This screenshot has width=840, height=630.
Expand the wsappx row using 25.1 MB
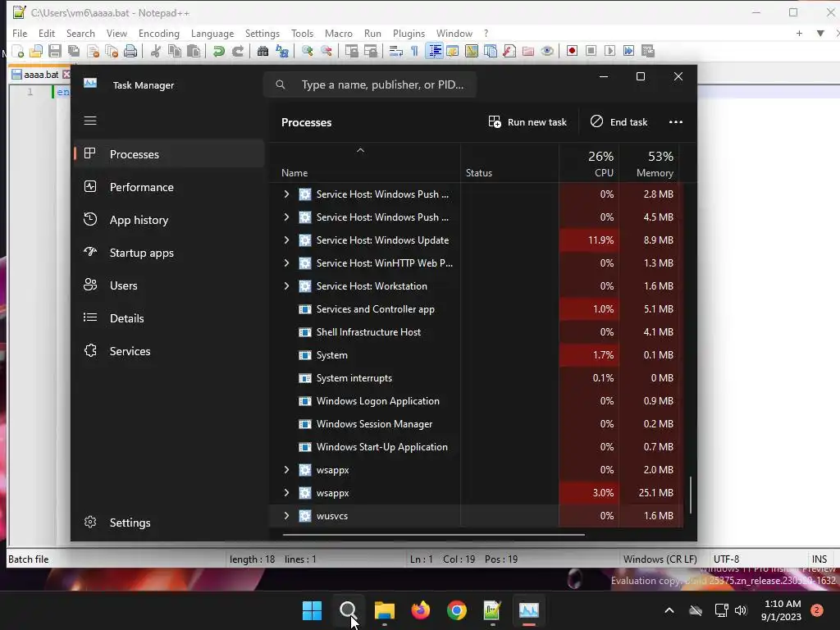[x=286, y=493]
